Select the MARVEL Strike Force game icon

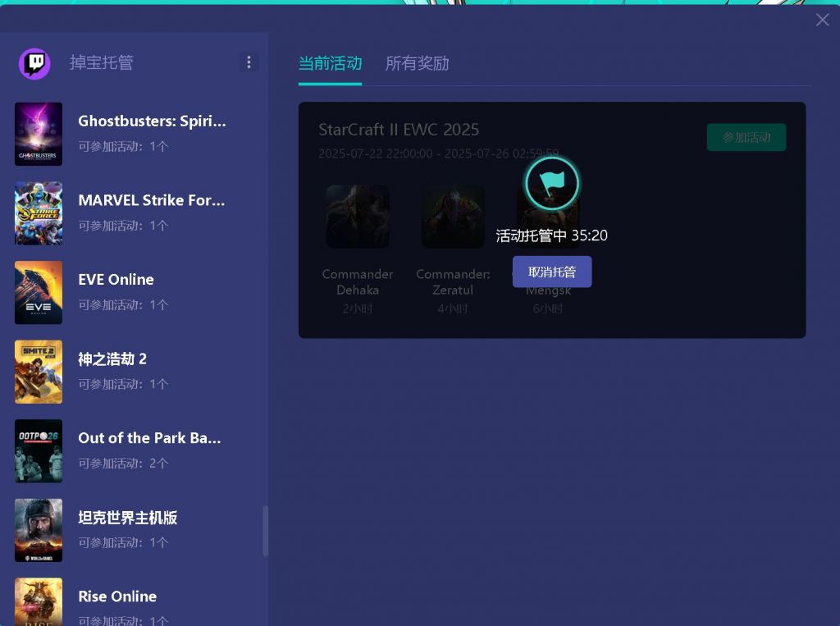tap(38, 213)
